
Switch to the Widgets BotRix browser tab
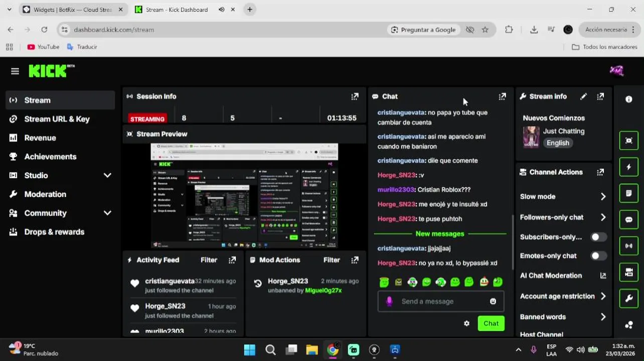click(x=73, y=10)
